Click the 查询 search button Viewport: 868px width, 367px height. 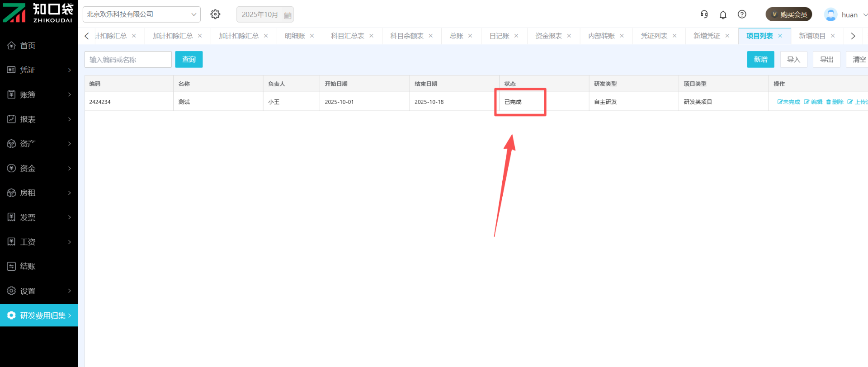tap(189, 60)
